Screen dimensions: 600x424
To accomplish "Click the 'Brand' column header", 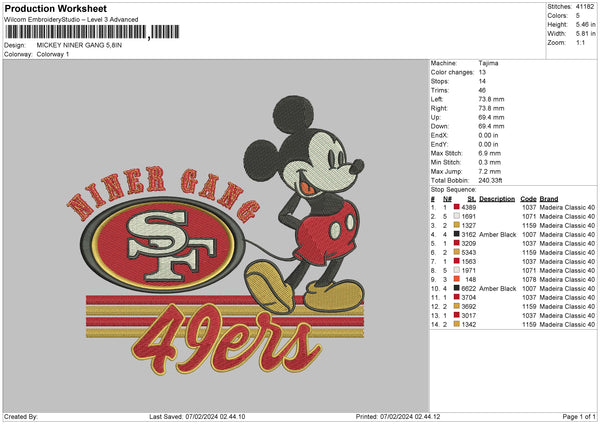I will click(549, 199).
